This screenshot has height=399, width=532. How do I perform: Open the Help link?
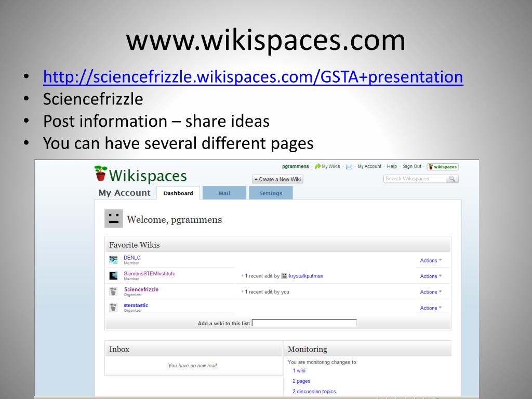392,166
